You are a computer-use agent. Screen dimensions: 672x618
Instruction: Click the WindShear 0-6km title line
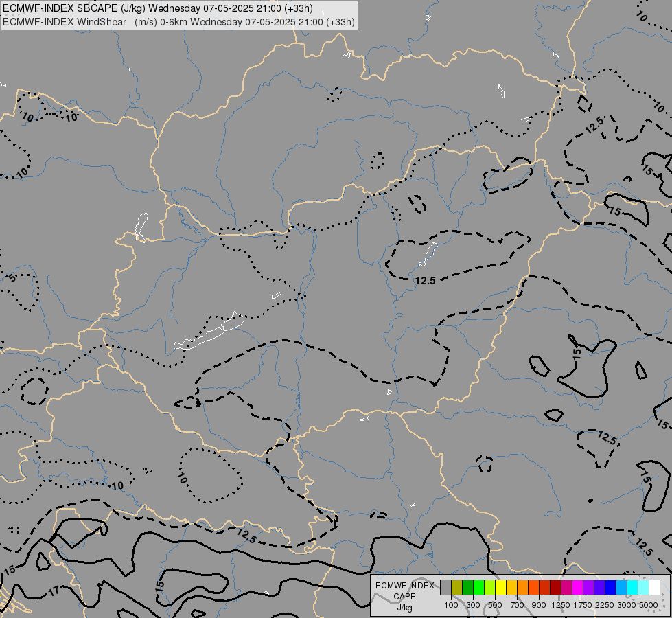178,22
